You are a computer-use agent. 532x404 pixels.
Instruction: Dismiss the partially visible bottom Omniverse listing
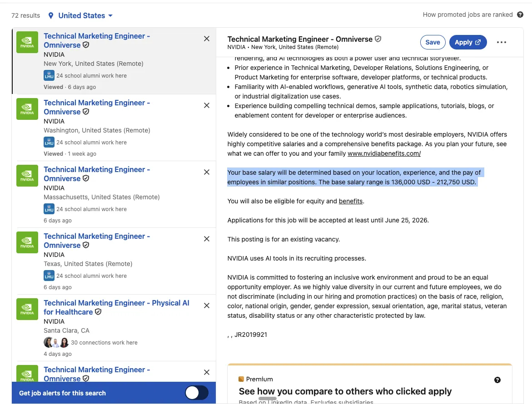pos(207,372)
